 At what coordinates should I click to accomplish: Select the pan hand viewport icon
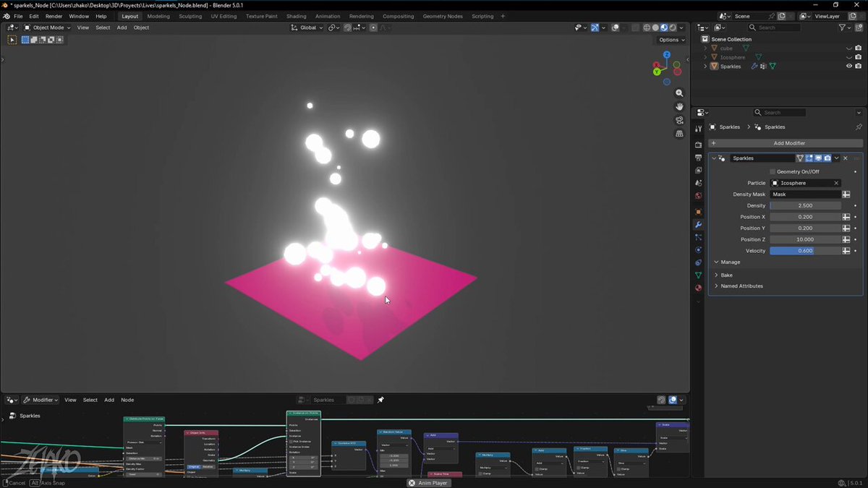click(x=679, y=107)
